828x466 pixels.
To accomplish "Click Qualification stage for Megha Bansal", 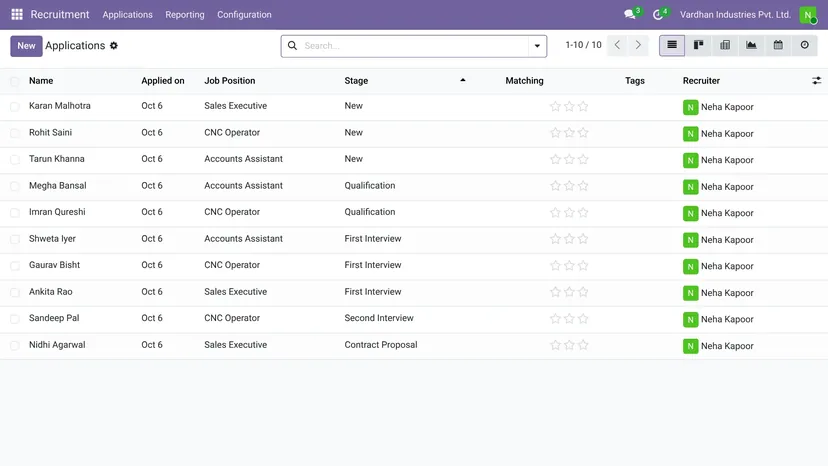I will [370, 185].
